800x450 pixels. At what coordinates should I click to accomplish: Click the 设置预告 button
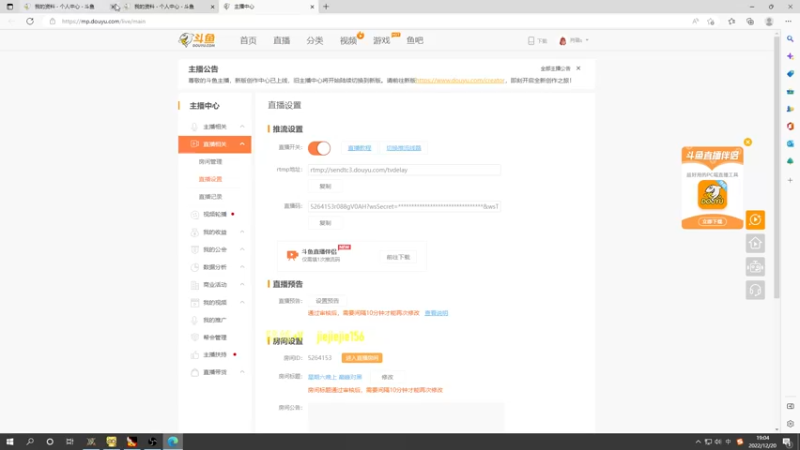point(327,301)
